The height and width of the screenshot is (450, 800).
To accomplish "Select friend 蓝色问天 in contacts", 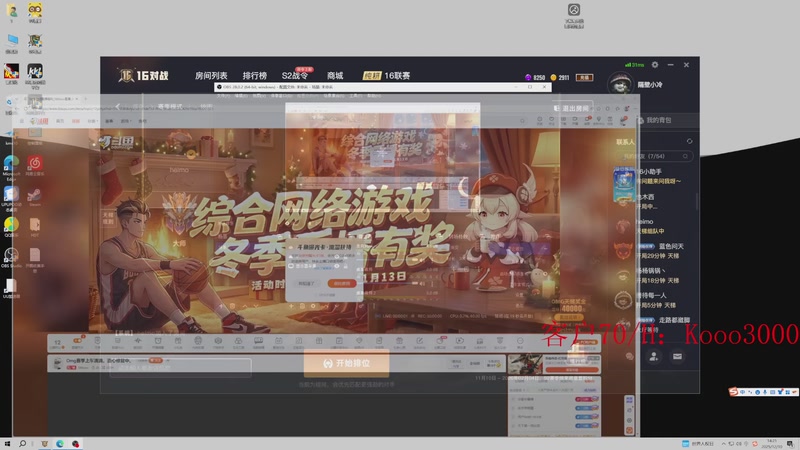I will (655, 251).
